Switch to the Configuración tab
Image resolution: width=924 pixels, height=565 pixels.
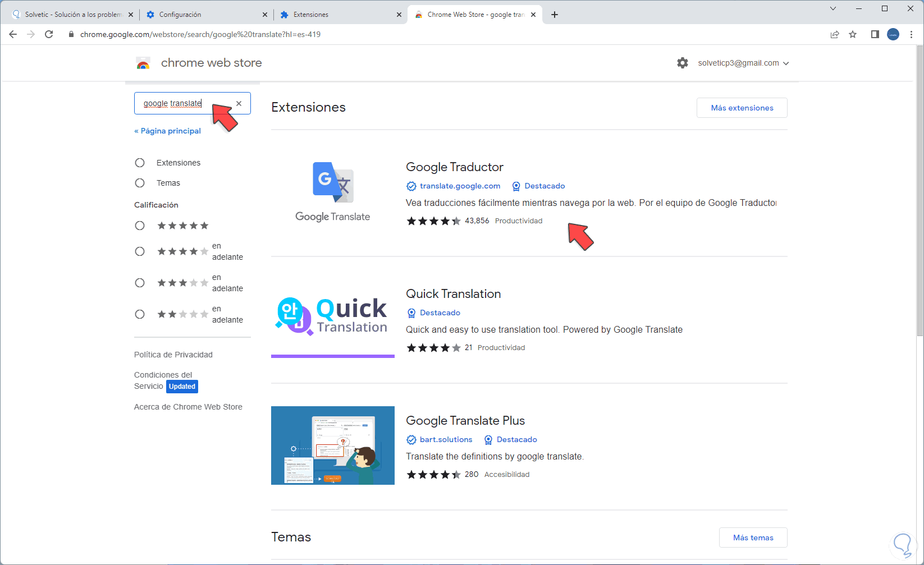pyautogui.click(x=207, y=15)
